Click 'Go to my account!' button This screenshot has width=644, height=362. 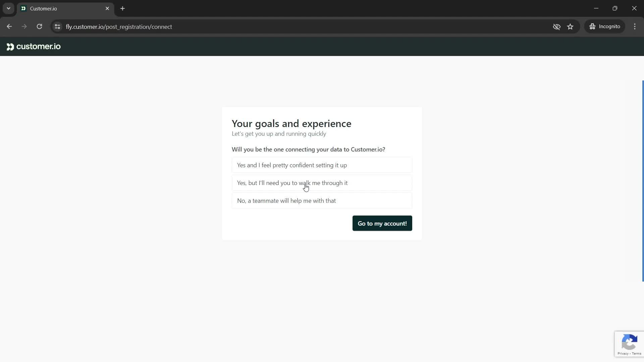pos(382,223)
